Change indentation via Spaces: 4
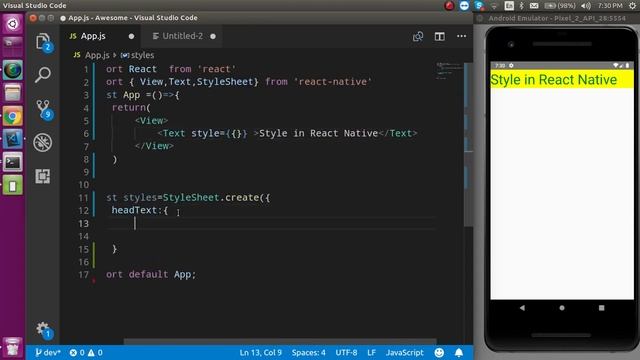Viewport: 640px width, 360px height. 309,353
